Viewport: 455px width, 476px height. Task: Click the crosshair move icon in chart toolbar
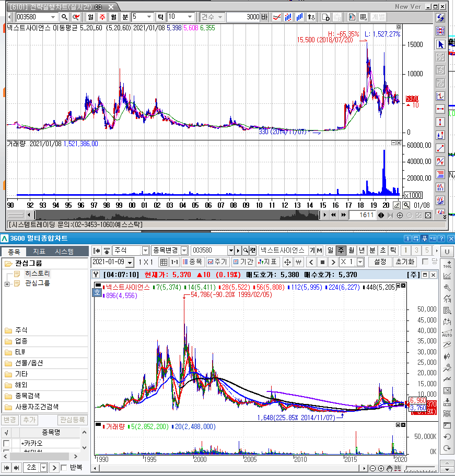tap(287, 261)
